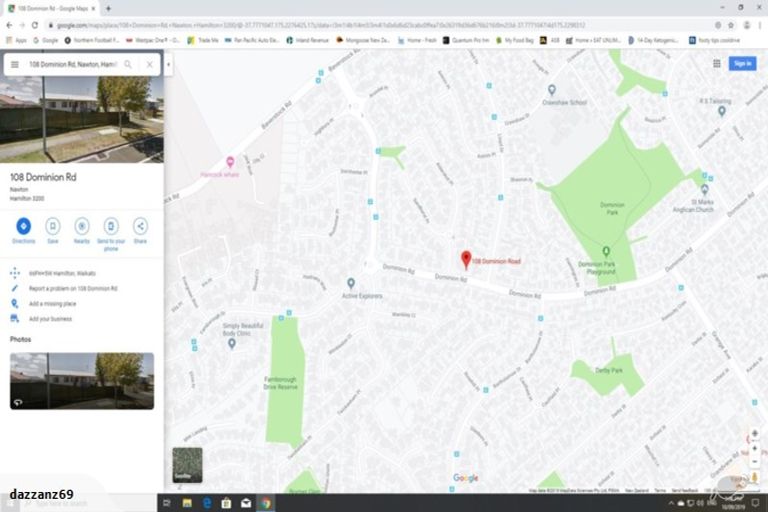
Task: Click the red 108 Dominion Road pin
Action: click(x=466, y=259)
